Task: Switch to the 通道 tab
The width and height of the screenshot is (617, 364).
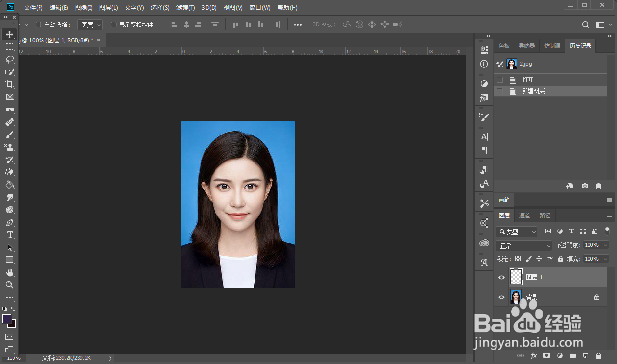Action: (524, 216)
